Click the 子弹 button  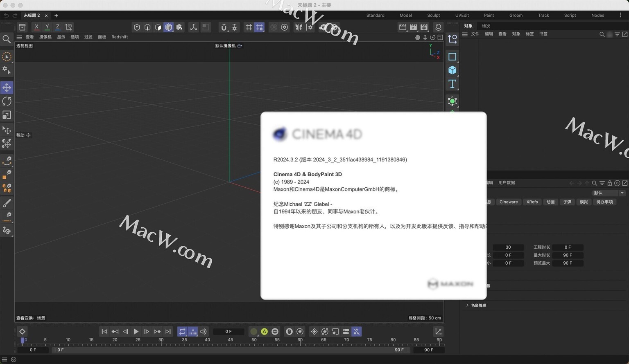[567, 202]
